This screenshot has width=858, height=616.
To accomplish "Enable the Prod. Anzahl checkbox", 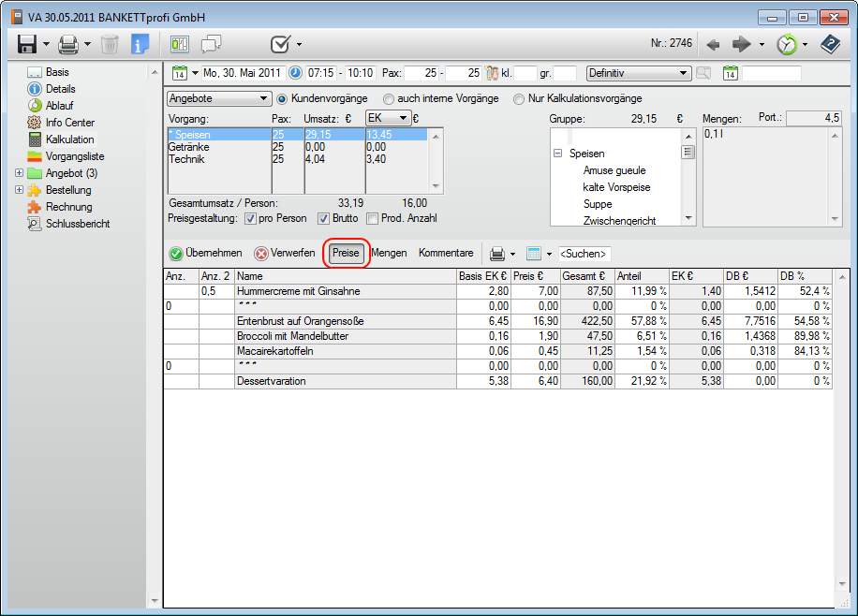I will (x=372, y=219).
